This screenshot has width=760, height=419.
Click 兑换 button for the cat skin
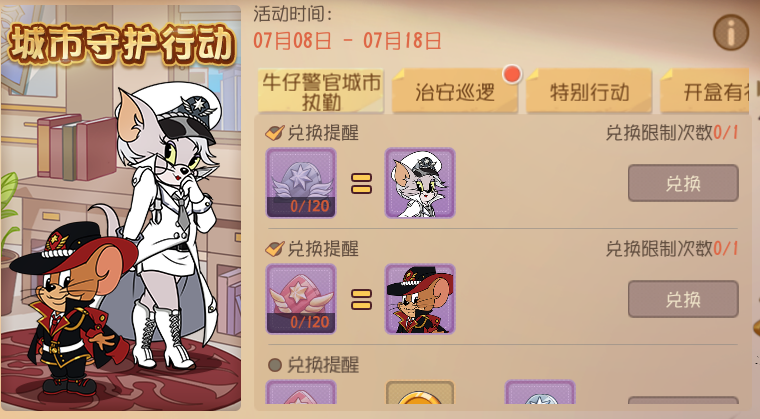683,183
